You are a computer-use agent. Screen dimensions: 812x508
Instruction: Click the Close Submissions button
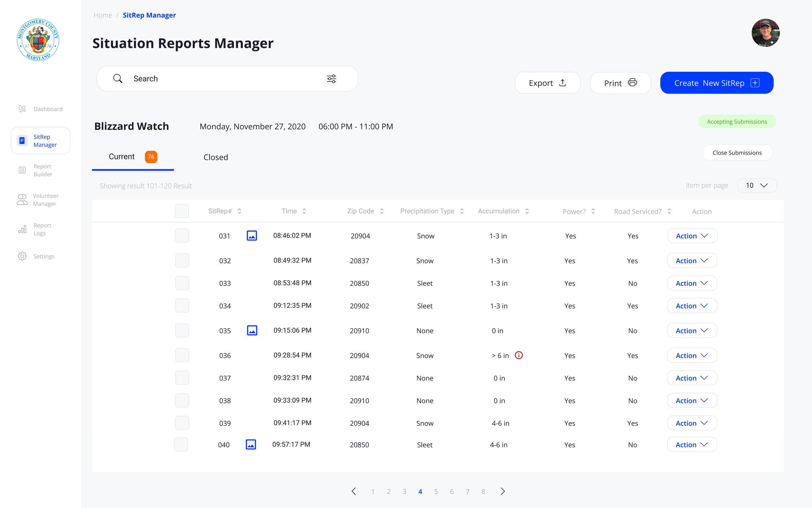[x=737, y=153]
